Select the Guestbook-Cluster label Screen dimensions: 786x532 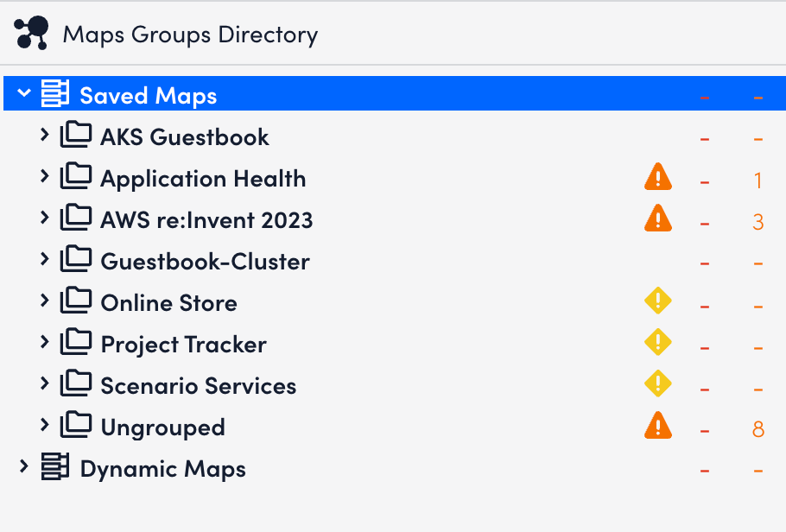coord(205,262)
